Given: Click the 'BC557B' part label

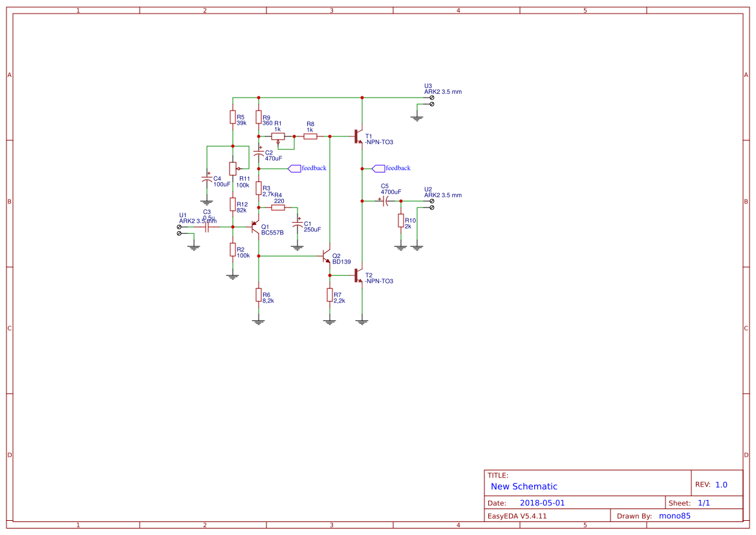Looking at the screenshot, I should pos(272,233).
